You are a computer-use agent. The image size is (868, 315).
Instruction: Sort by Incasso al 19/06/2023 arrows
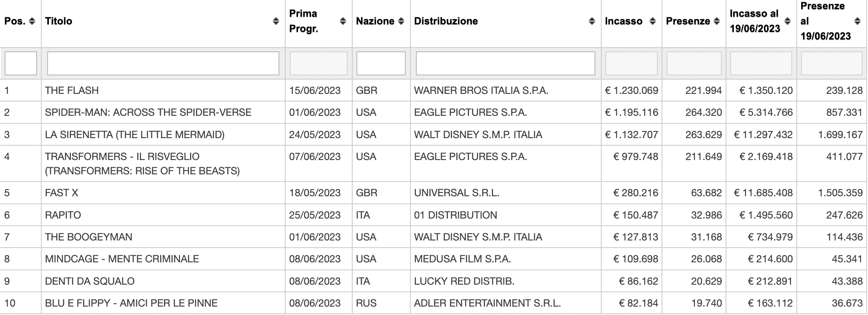coord(788,21)
